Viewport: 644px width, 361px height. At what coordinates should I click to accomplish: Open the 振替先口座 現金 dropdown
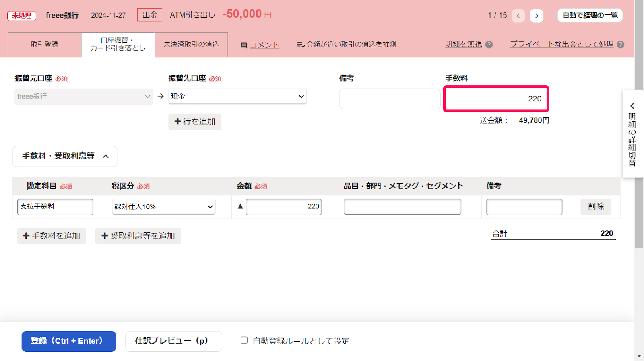(237, 96)
